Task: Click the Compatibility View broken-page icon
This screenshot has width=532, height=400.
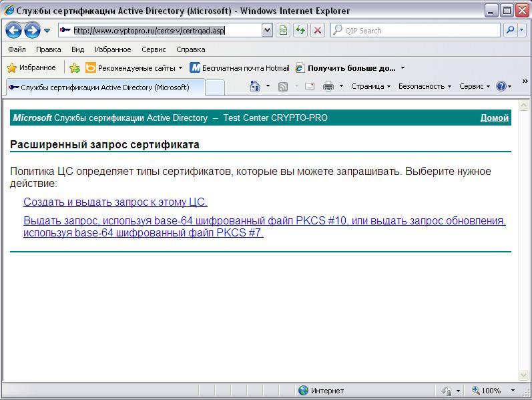Action: tap(283, 30)
